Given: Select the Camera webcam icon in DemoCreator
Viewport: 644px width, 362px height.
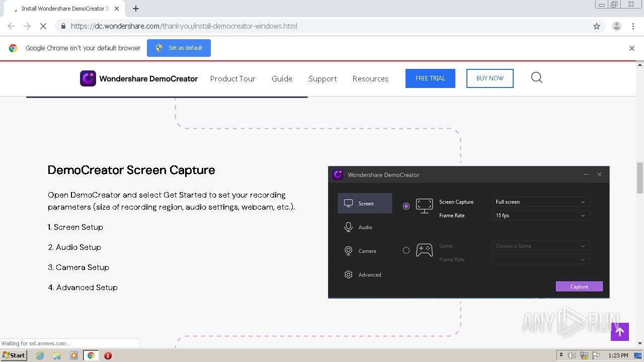Looking at the screenshot, I should [x=348, y=251].
